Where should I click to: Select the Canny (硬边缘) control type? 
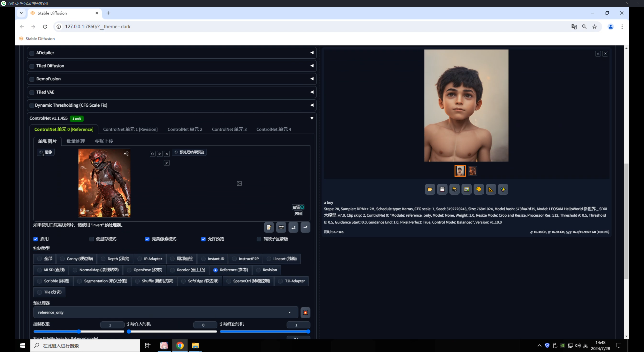76,259
